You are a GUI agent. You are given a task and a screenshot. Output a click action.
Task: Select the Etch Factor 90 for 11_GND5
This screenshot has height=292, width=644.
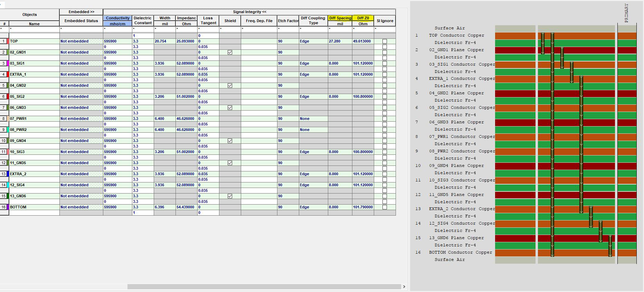click(x=288, y=163)
